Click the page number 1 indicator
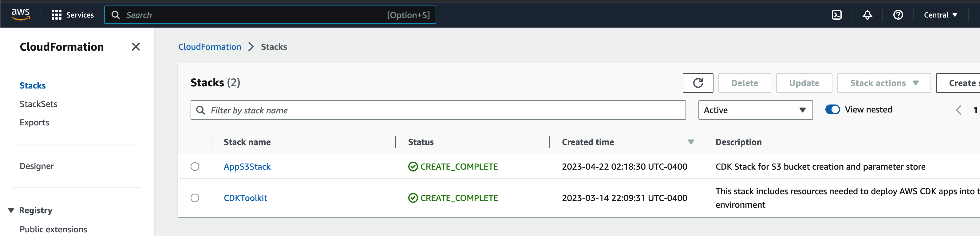 click(975, 110)
